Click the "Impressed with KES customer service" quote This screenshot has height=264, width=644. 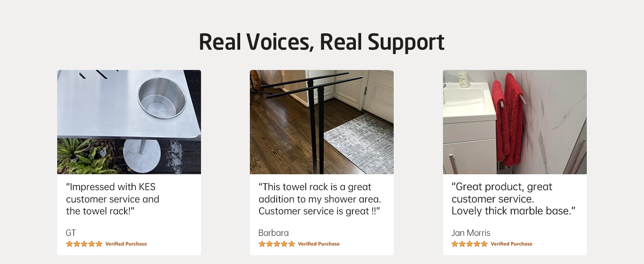click(113, 199)
